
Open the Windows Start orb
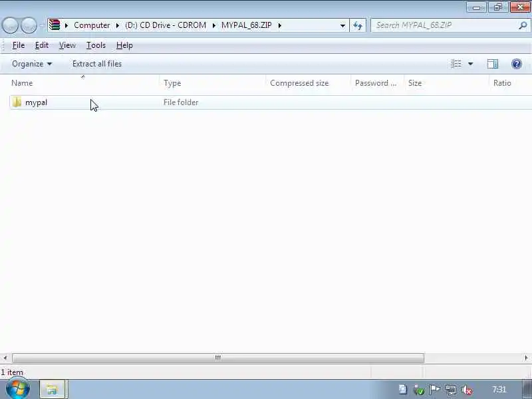pyautogui.click(x=18, y=388)
